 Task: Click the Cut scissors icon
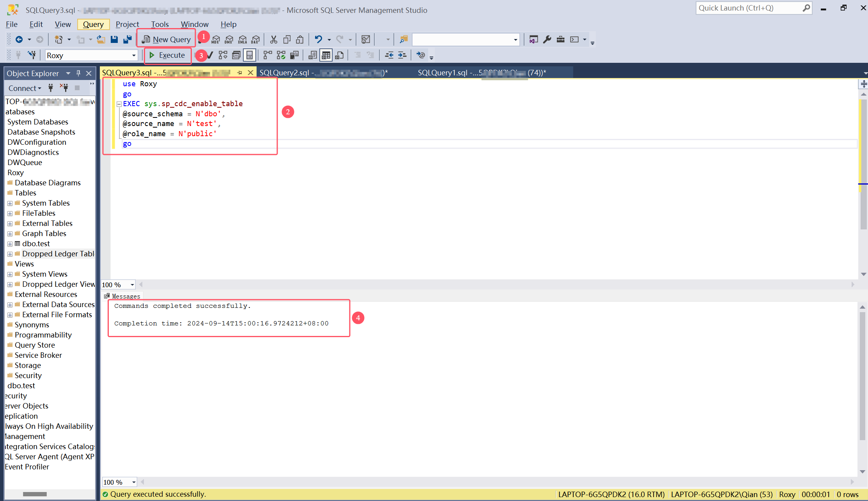pos(274,39)
